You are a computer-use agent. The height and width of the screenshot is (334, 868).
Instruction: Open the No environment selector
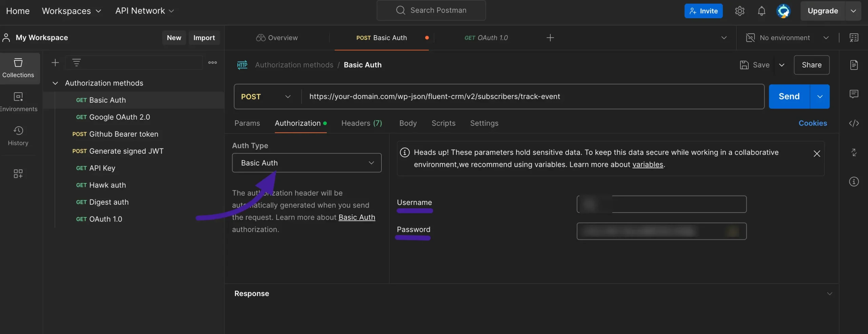pos(787,38)
